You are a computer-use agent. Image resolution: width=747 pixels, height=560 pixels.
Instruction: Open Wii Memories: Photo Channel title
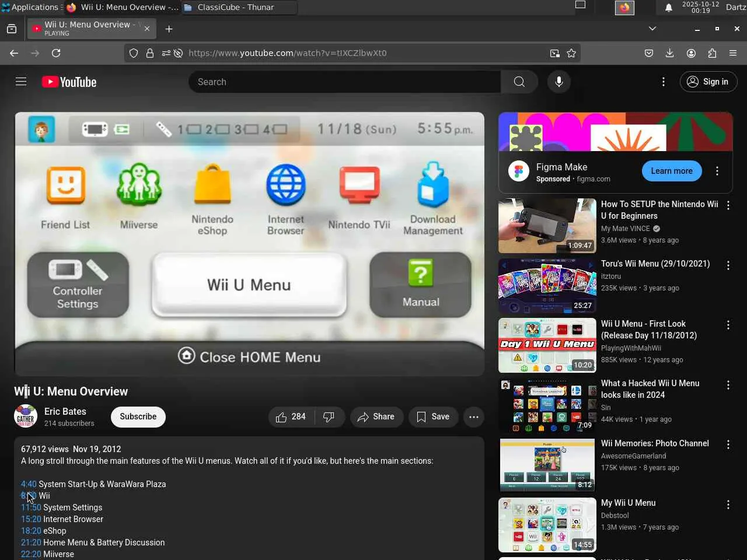(x=655, y=443)
